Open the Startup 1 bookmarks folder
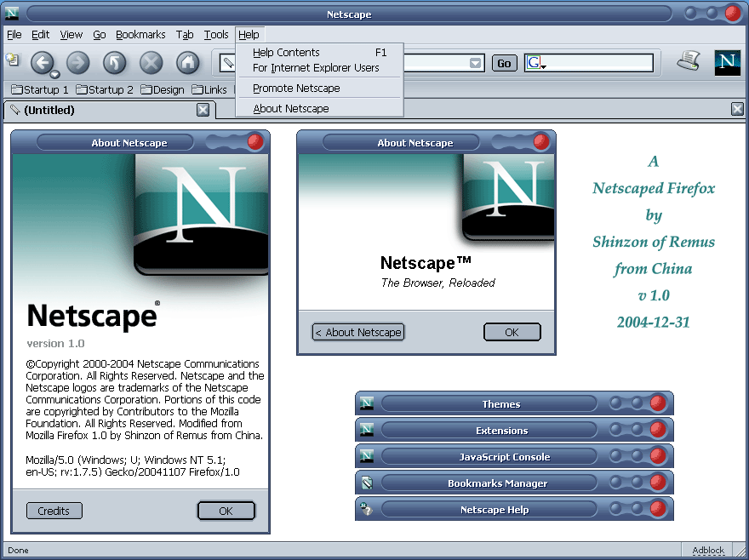This screenshot has height=560, width=749. point(41,89)
